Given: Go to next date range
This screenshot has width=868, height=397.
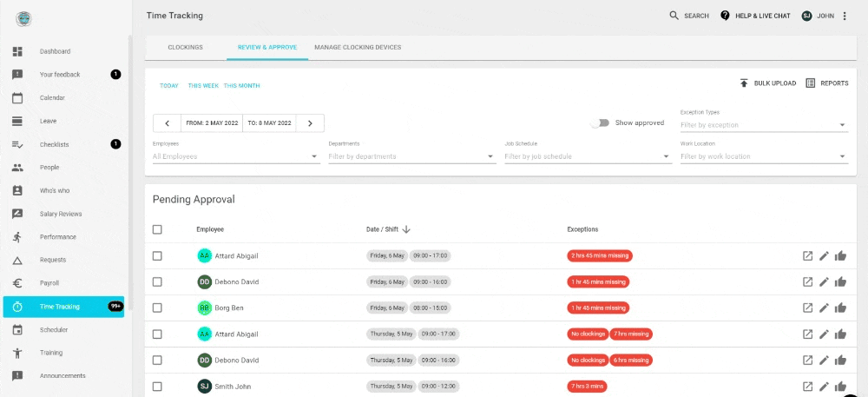Looking at the screenshot, I should pos(310,122).
